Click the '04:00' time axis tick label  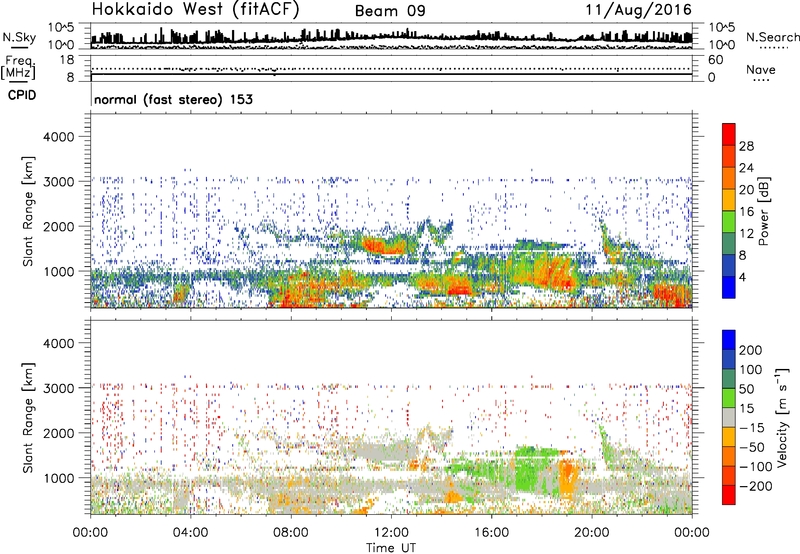tap(191, 533)
